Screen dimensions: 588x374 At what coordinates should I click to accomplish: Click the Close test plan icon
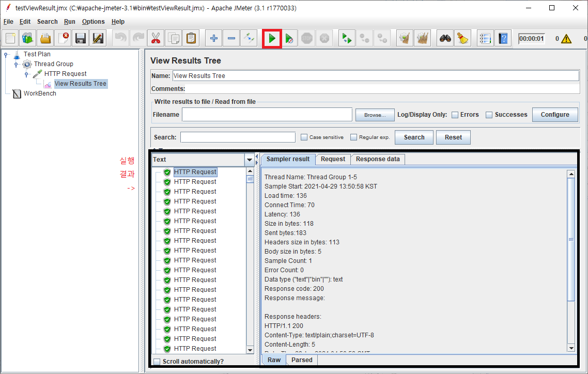coord(64,38)
